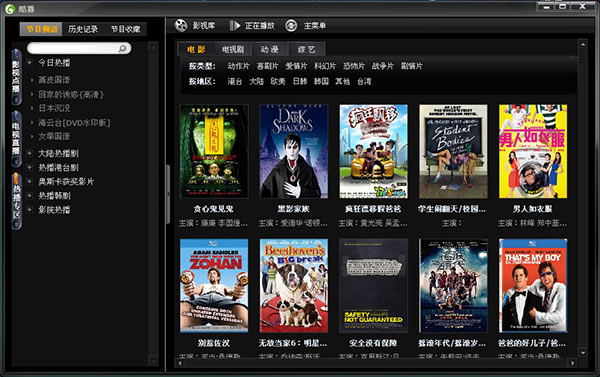Click the 正在播放 play icon
The image size is (600, 377).
235,26
